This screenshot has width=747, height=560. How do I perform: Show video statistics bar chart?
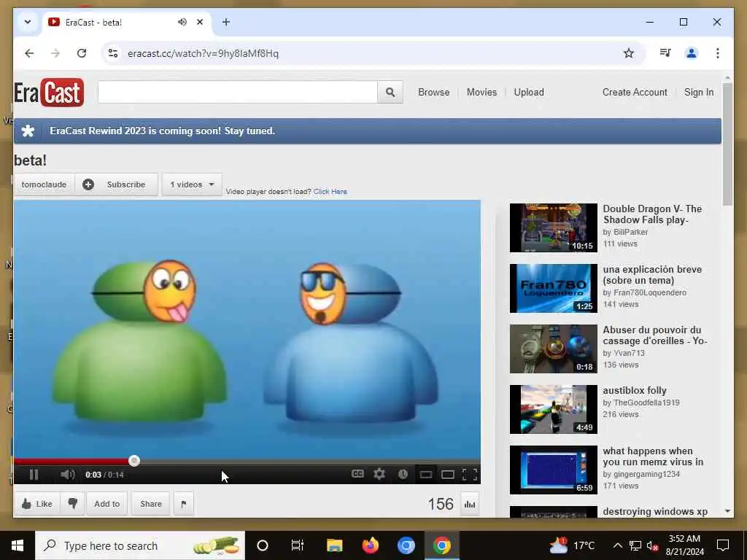[470, 505]
